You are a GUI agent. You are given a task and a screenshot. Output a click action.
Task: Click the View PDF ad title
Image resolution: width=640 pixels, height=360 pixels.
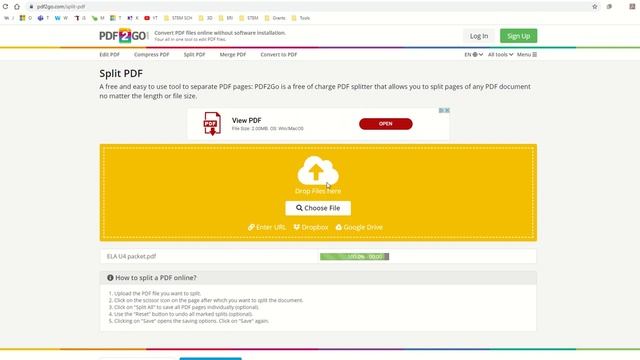click(x=247, y=120)
